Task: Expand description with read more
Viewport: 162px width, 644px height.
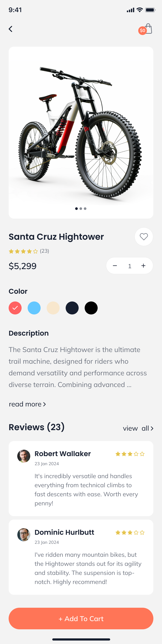Action: [x=27, y=404]
